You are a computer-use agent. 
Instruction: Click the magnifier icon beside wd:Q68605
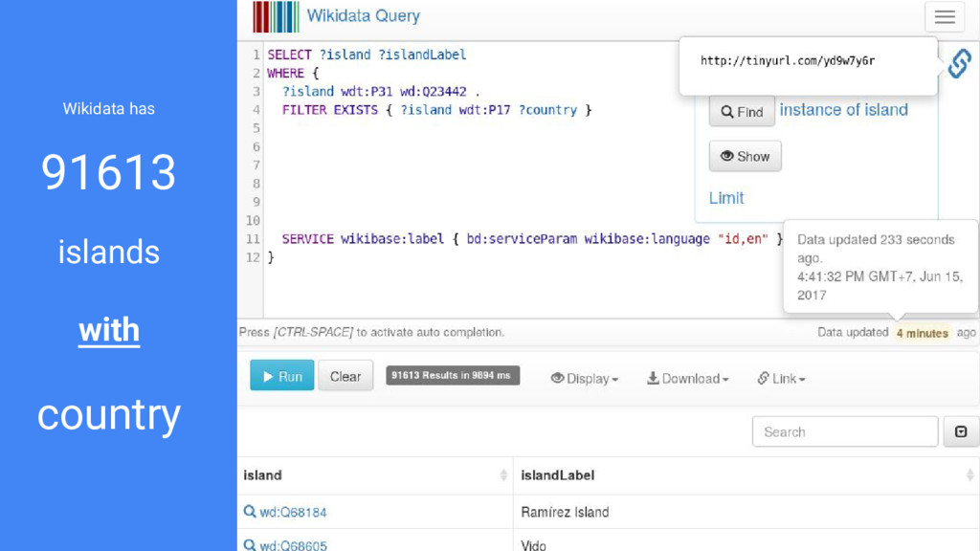(250, 545)
